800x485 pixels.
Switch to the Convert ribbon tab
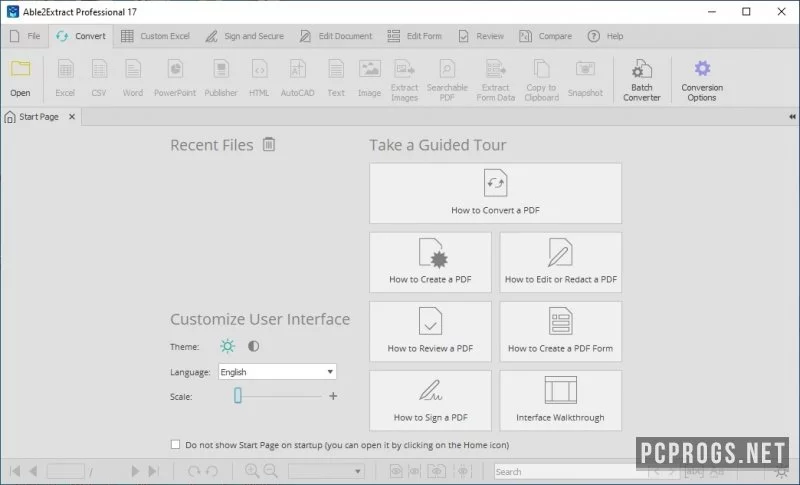(x=81, y=36)
